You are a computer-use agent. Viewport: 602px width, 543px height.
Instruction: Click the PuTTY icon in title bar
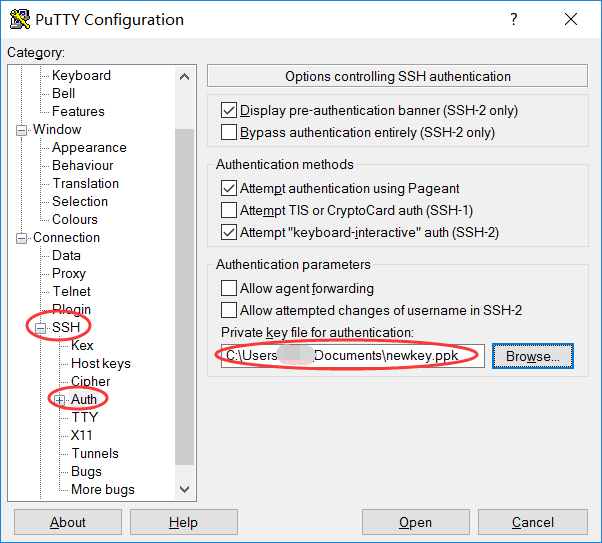[x=20, y=19]
